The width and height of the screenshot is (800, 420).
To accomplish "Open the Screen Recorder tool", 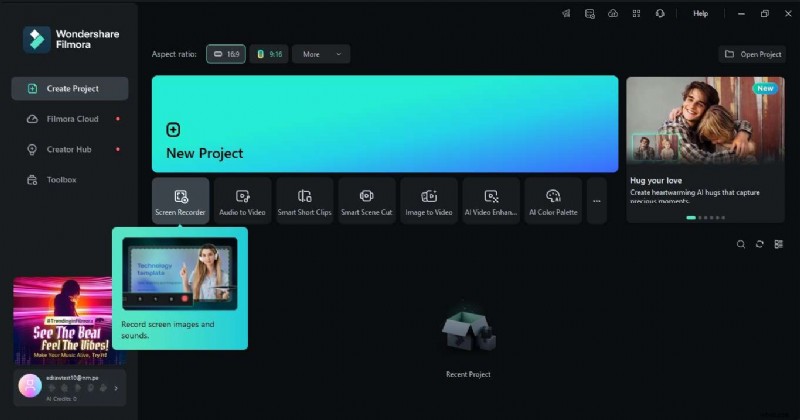I will click(x=180, y=201).
